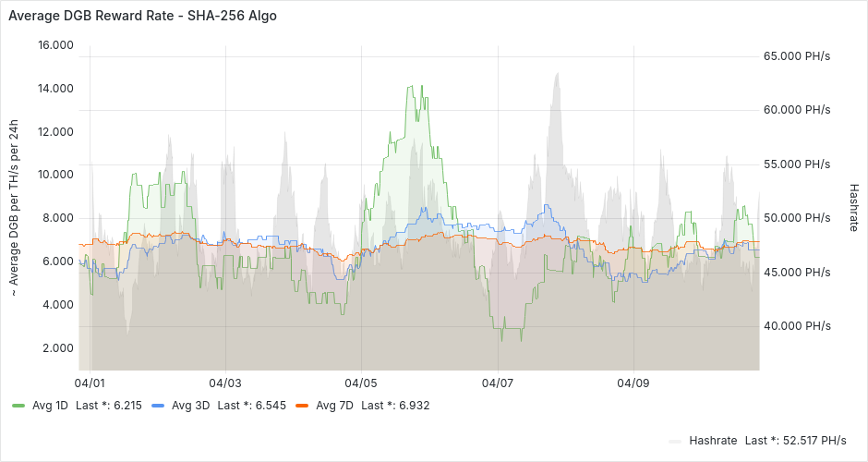Toggle the Avg 3D series in legend

click(x=190, y=406)
